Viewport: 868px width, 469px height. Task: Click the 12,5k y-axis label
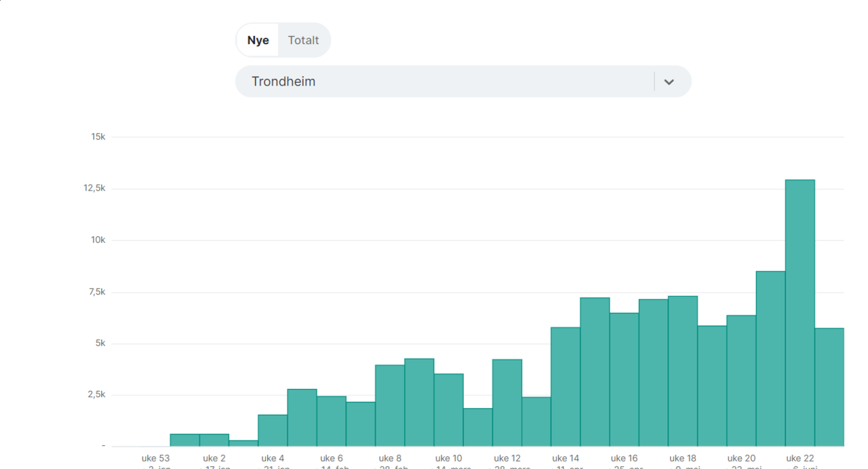tap(94, 188)
